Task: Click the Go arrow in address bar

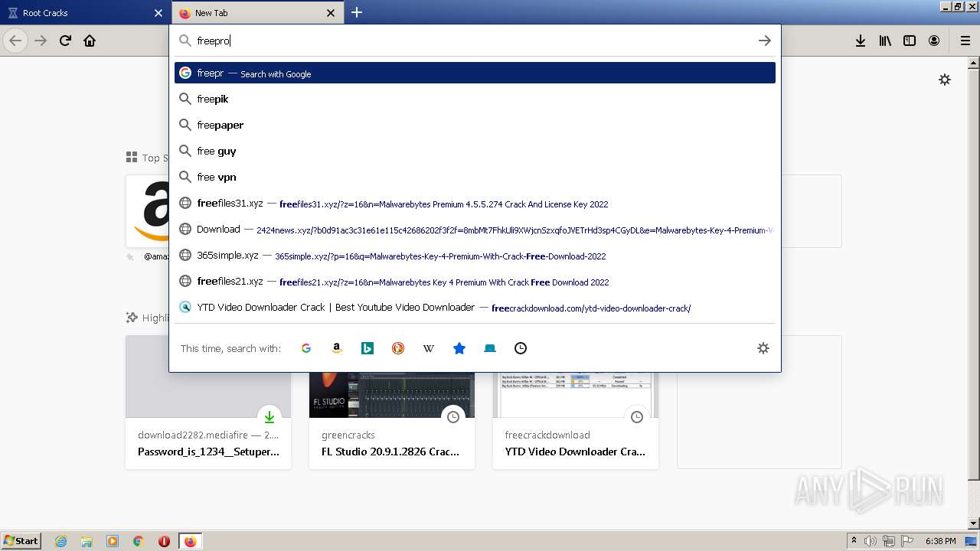Action: [x=764, y=41]
